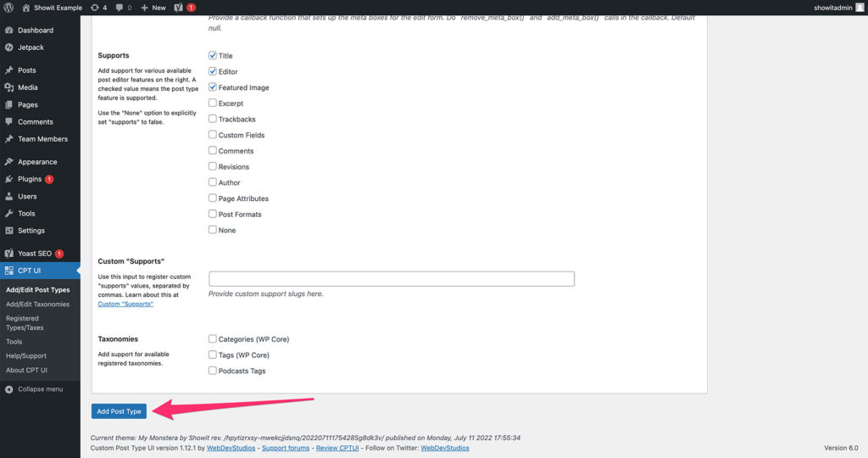Open the Custom "Supports" documentation link

(125, 304)
